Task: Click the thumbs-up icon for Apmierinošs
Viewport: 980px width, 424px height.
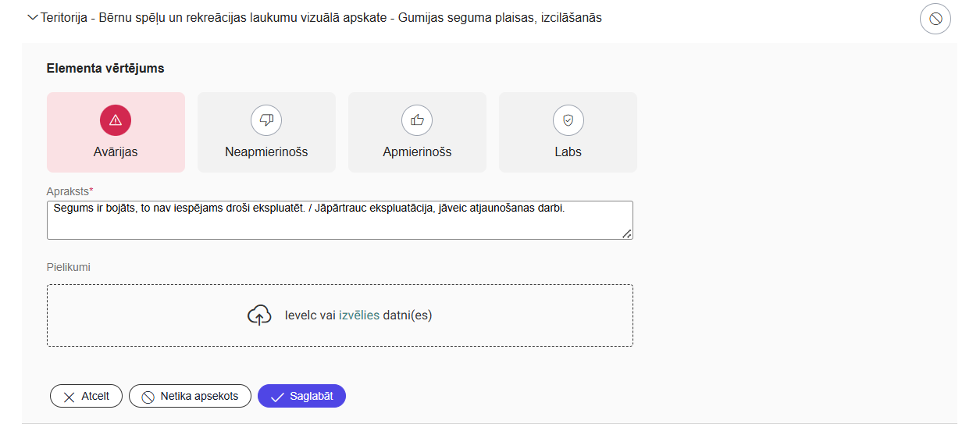Action: coord(417,119)
